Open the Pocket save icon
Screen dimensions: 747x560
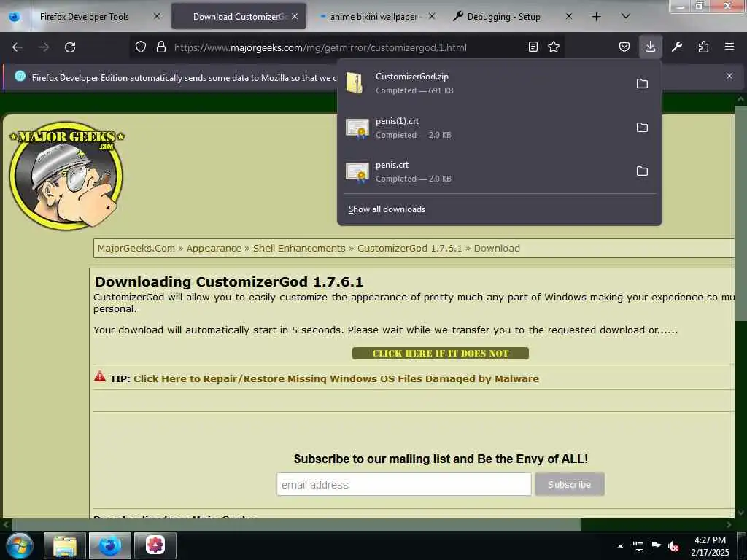coord(624,47)
